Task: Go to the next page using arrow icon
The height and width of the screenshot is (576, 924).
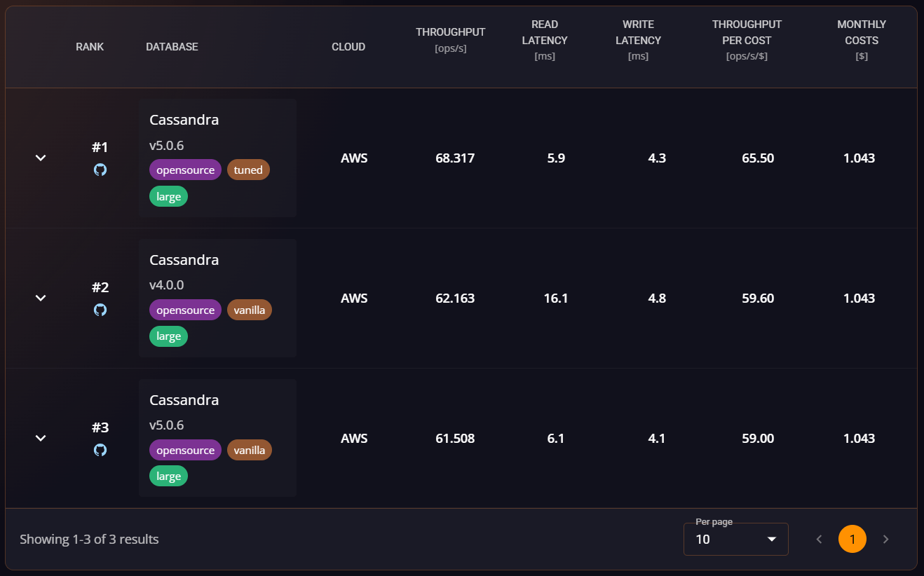Action: click(885, 539)
